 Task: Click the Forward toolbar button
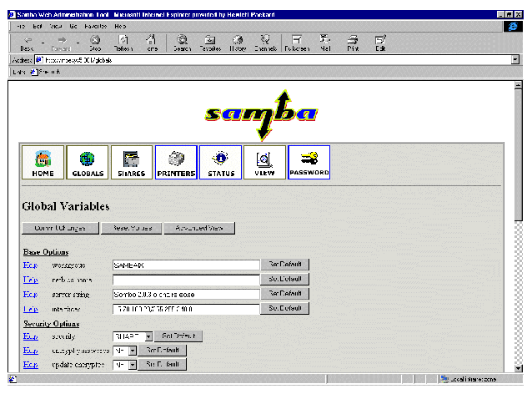click(x=62, y=43)
